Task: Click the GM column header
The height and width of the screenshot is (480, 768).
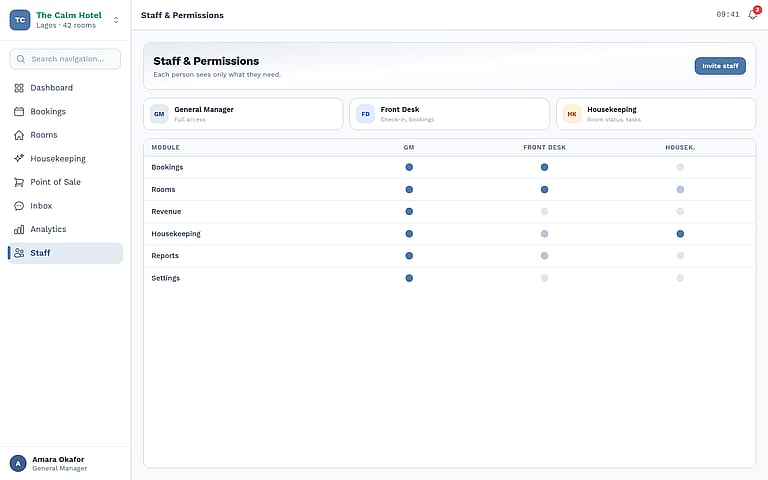Action: [x=409, y=147]
